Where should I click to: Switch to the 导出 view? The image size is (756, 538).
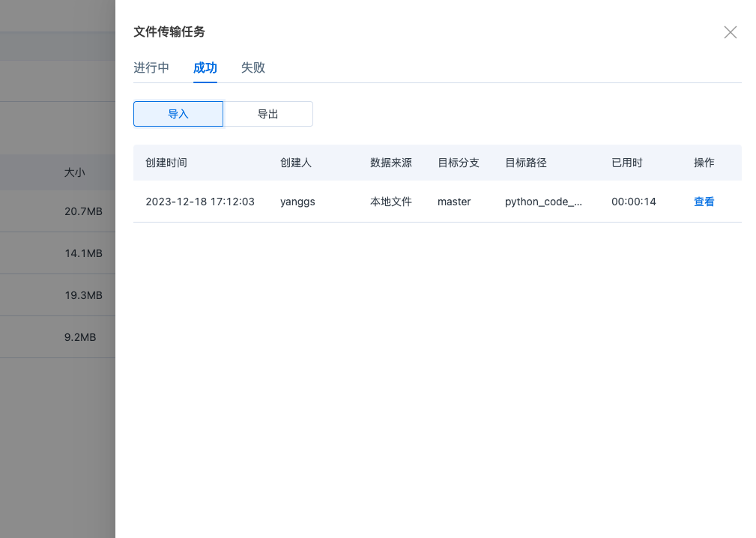pyautogui.click(x=267, y=113)
